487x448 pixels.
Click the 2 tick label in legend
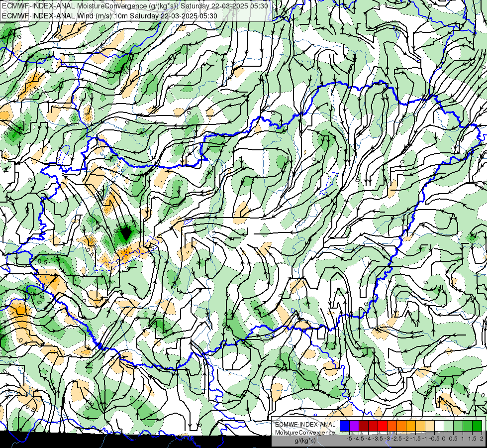pos(482,439)
